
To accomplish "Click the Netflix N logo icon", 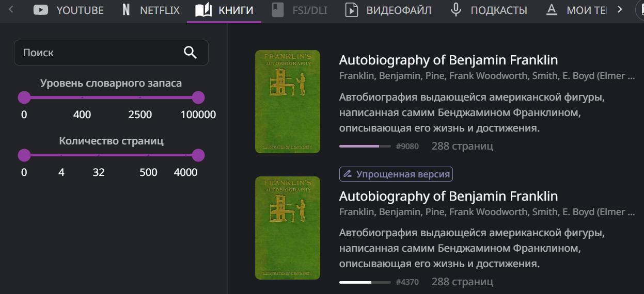I will [x=126, y=10].
